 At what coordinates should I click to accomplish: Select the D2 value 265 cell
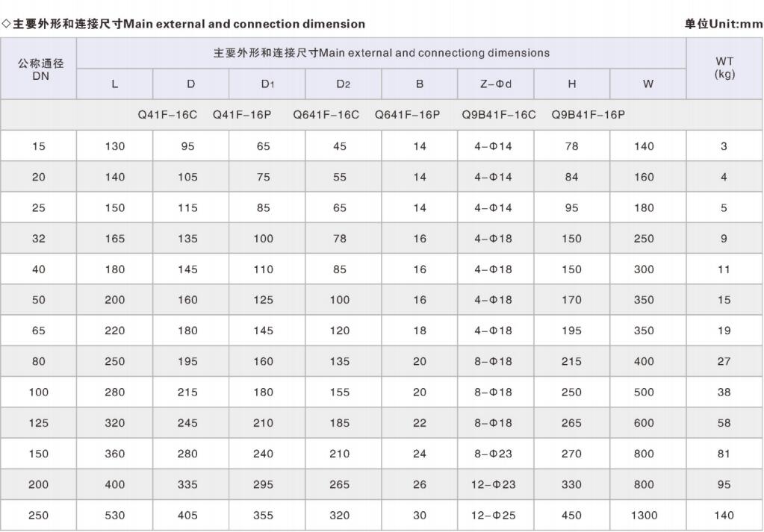[x=339, y=485]
